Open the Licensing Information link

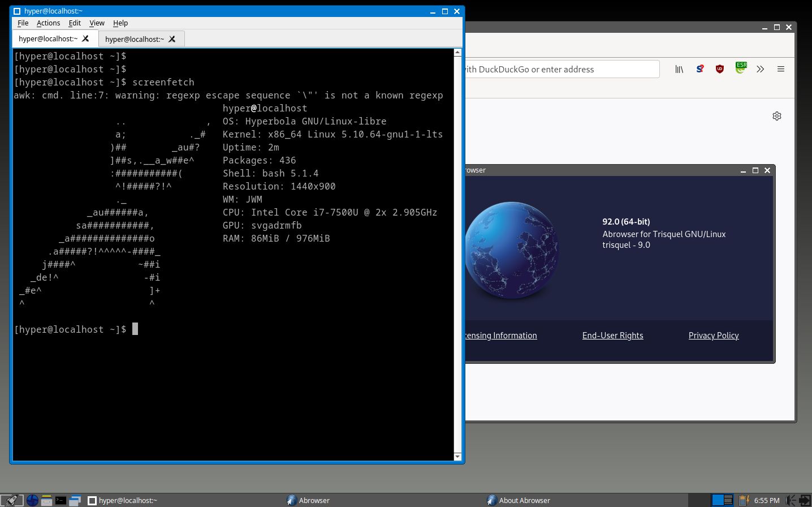[x=500, y=336]
